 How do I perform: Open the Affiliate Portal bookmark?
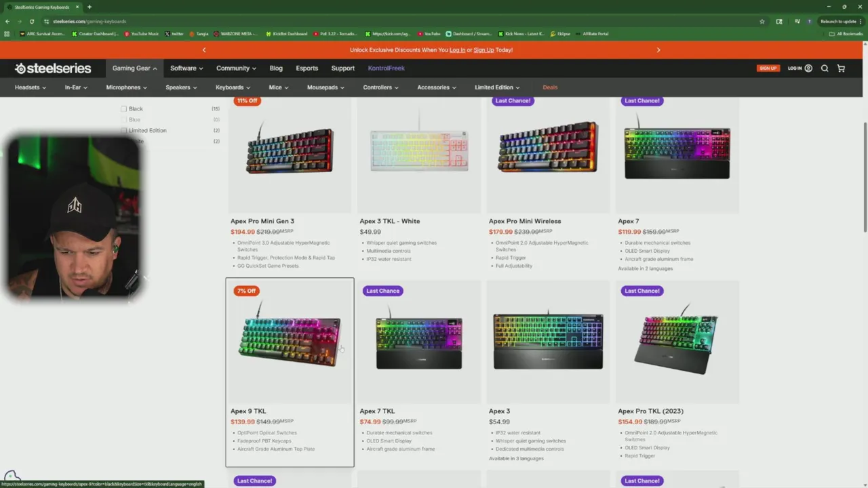pos(592,33)
